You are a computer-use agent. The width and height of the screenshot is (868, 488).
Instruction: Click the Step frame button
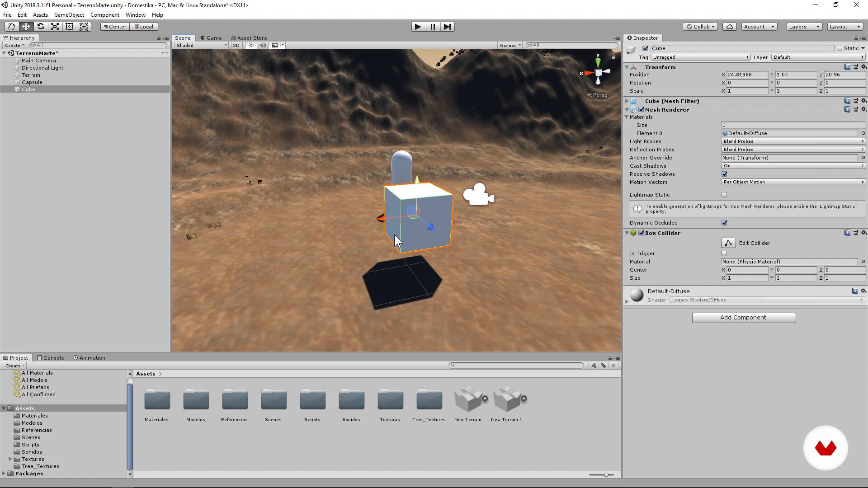(x=447, y=27)
